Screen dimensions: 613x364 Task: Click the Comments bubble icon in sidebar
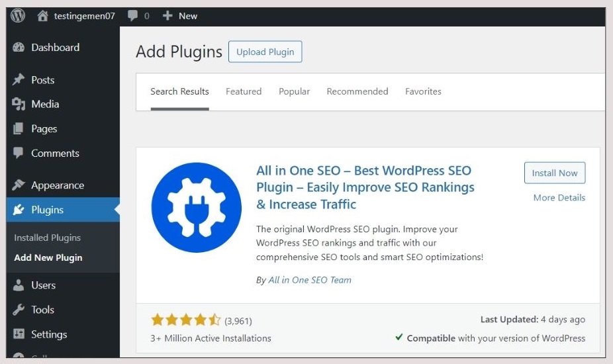click(19, 153)
